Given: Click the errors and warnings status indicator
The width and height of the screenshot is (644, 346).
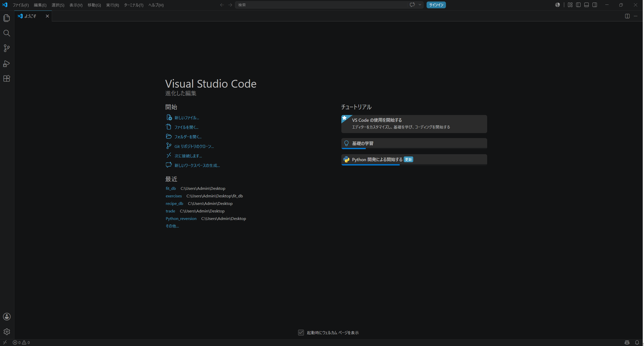Looking at the screenshot, I should [21, 342].
